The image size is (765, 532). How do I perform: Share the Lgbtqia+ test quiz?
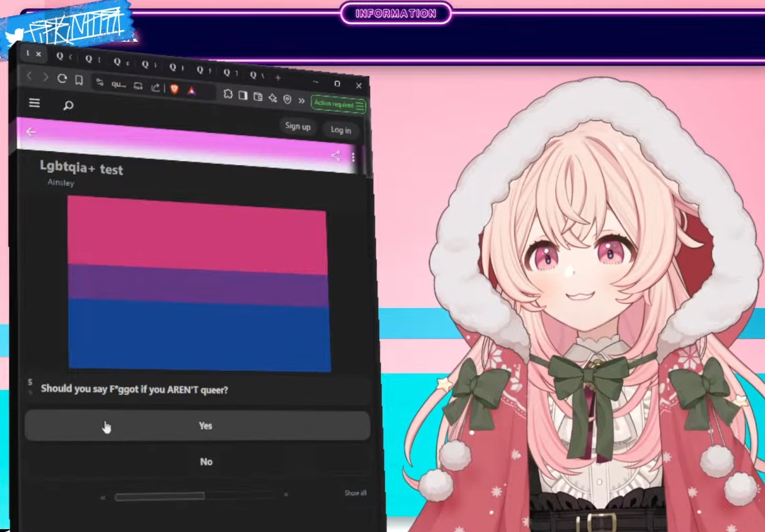tap(336, 155)
